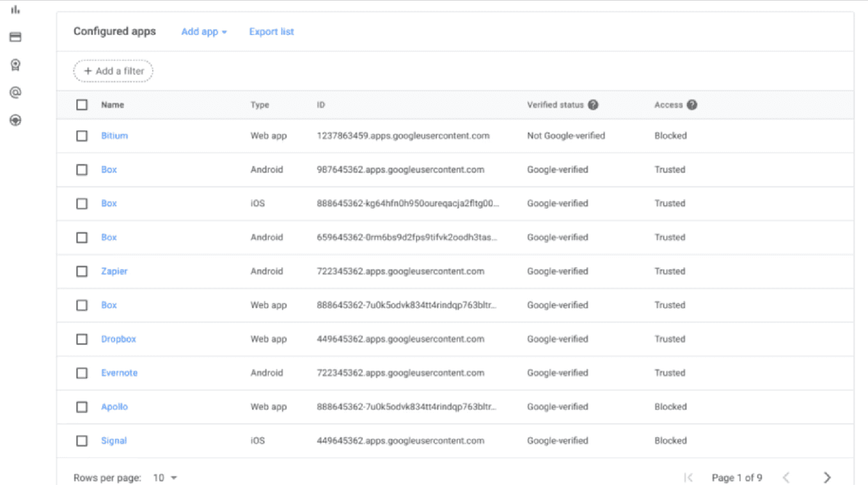Open the Zapier app link
Screen dimensions: 868x485
[114, 271]
